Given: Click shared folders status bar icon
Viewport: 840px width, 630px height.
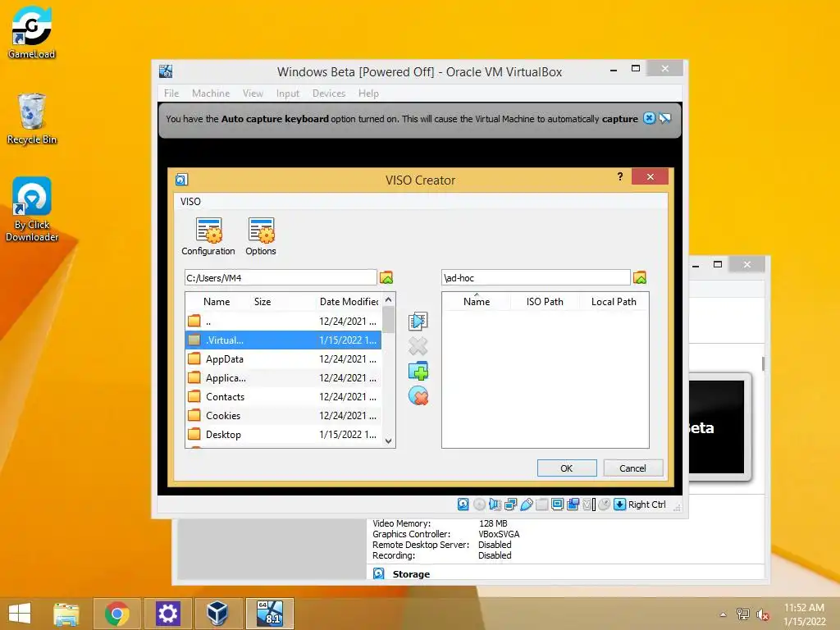Looking at the screenshot, I should click(x=541, y=504).
